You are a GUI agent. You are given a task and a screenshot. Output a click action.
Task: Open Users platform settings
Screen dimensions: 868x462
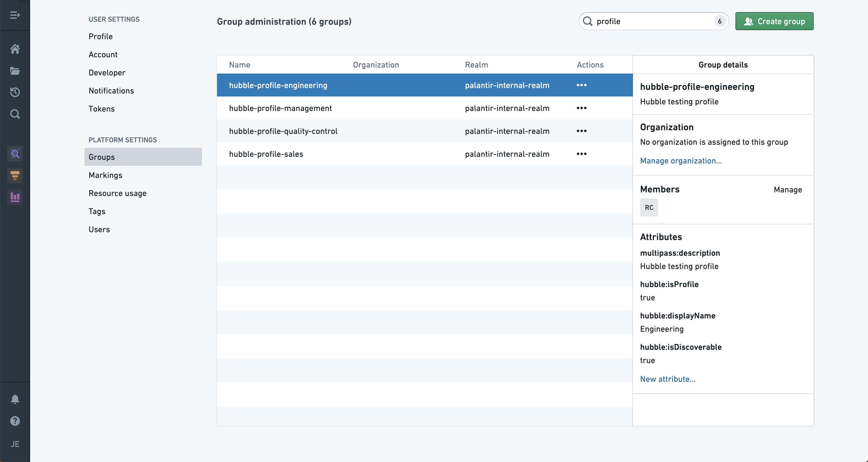tap(99, 230)
